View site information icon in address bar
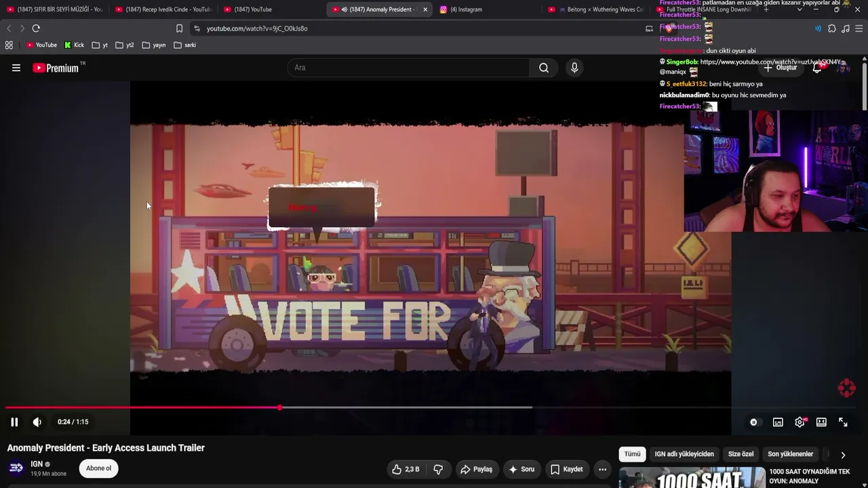Screen dimensions: 868x488 [197, 28]
